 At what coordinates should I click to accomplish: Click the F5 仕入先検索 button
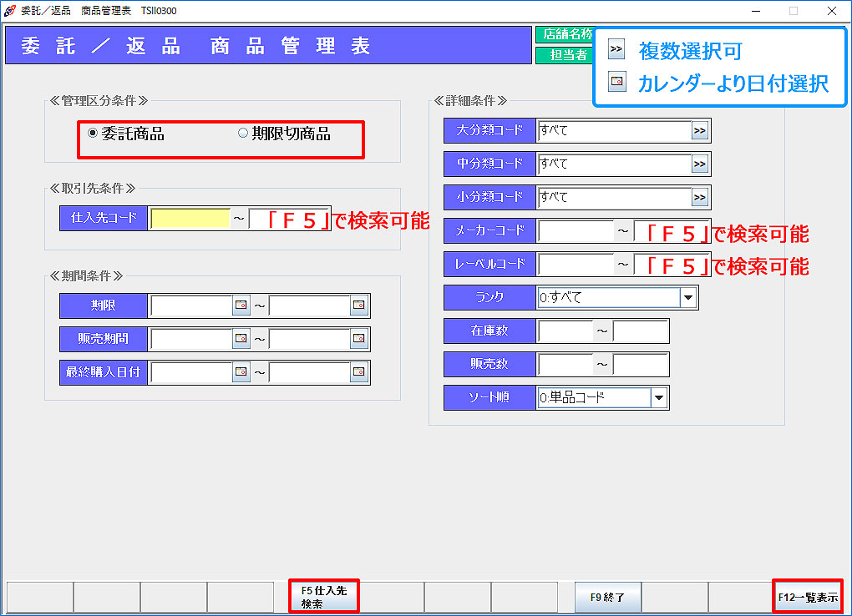pyautogui.click(x=324, y=597)
